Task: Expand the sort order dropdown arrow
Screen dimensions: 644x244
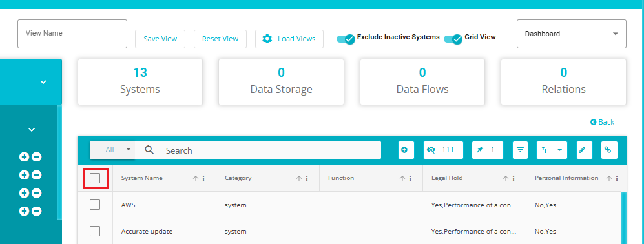Action: click(559, 150)
